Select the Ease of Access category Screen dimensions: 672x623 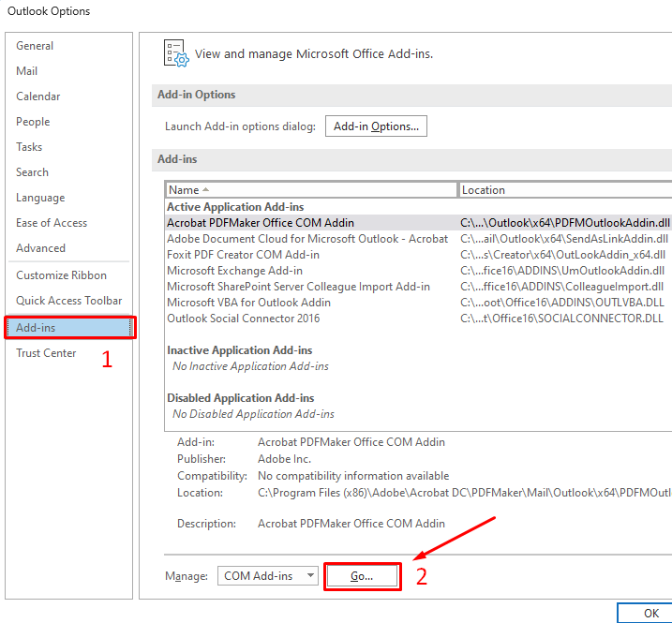pyautogui.click(x=52, y=223)
